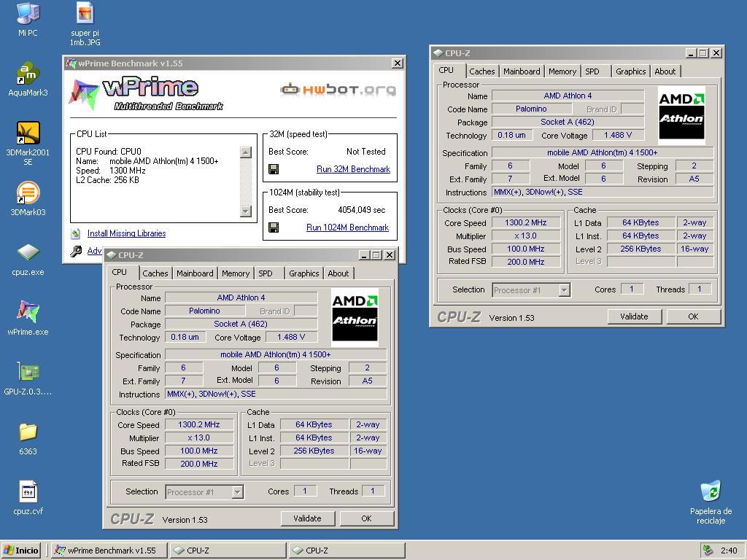Click the wrench Advanced settings icon
This screenshot has height=560, width=747.
point(76,251)
